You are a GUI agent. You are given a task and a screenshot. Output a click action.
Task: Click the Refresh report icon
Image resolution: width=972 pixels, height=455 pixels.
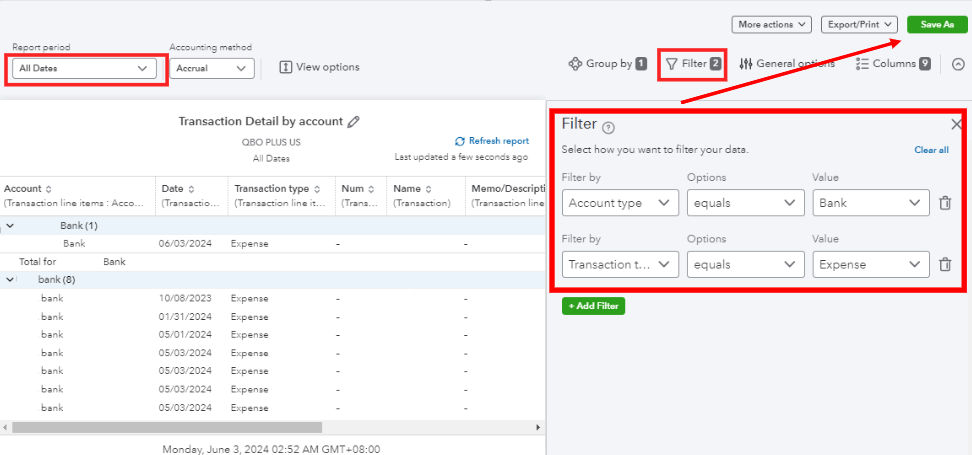point(460,141)
